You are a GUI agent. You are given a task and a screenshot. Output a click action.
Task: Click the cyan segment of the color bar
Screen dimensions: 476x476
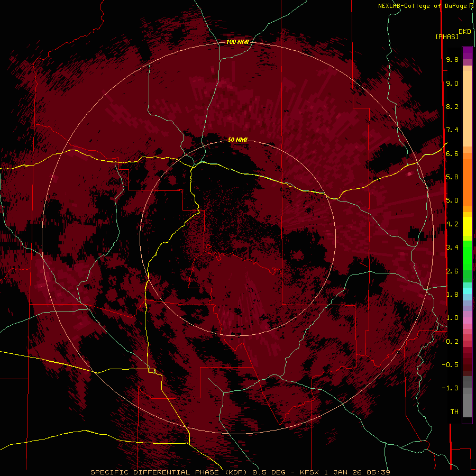467,290
